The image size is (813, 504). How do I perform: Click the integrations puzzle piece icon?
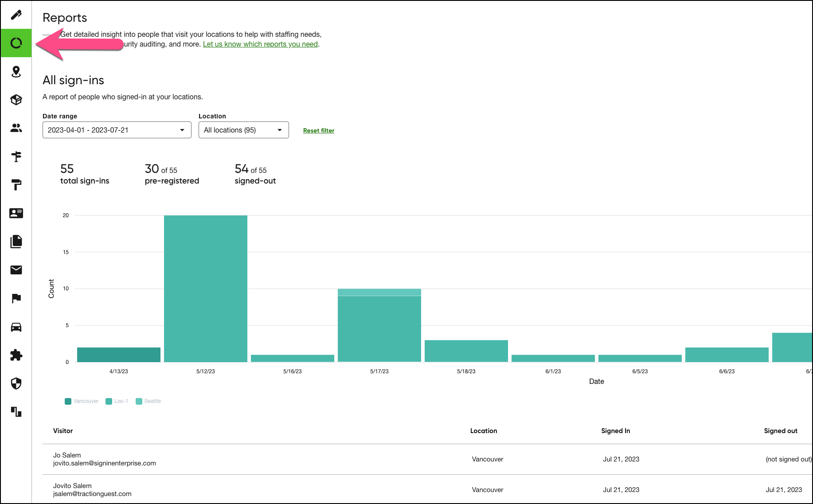click(16, 355)
